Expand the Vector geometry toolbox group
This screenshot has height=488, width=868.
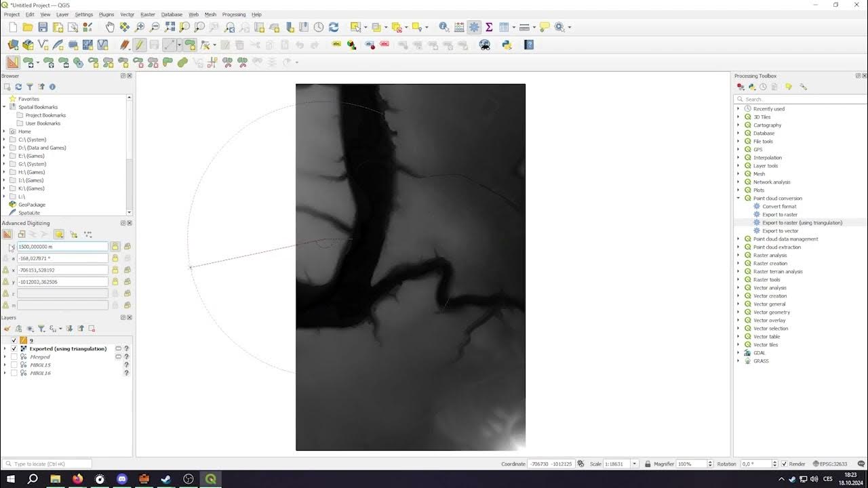(x=738, y=312)
